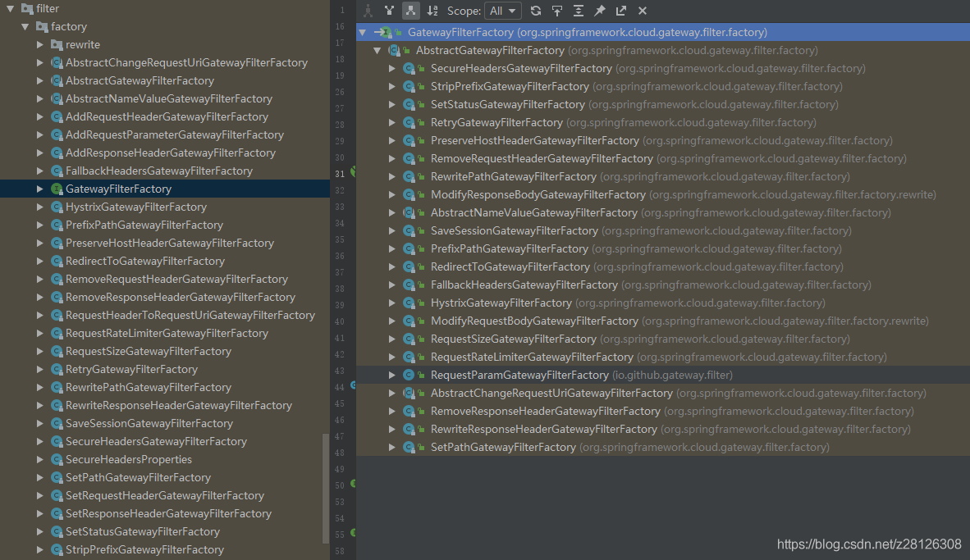Image resolution: width=970 pixels, height=560 pixels.
Task: Expand the rewrite package
Action: 40,44
